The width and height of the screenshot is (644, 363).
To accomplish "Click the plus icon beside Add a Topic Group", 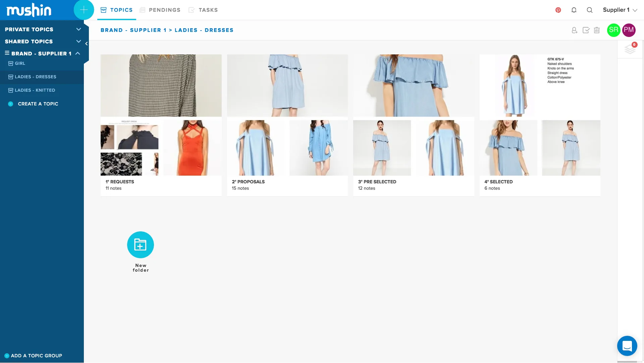I will 7,356.
